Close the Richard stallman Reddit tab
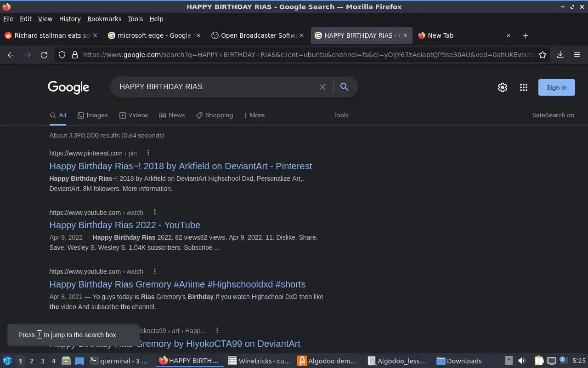 (x=95, y=35)
